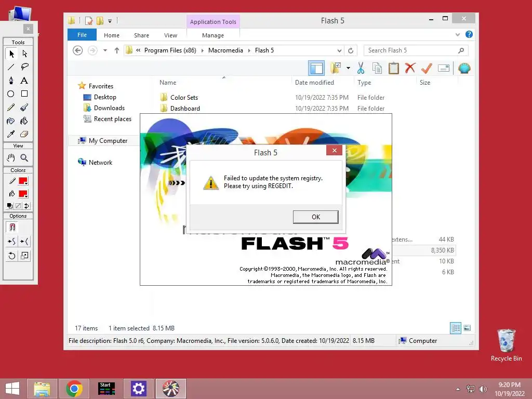Viewport: 532px width, 399px height.
Task: Click the Paste clipboard toolbar icon
Action: pyautogui.click(x=394, y=68)
